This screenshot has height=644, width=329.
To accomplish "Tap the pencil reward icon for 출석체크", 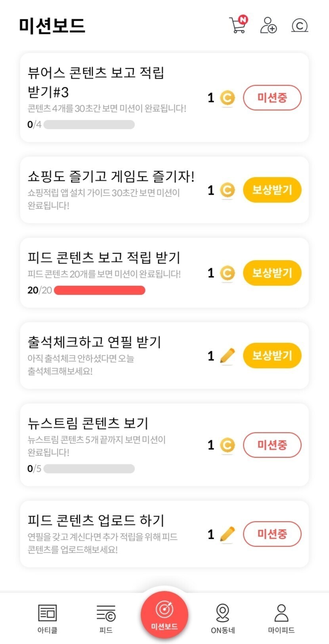I will coord(227,356).
